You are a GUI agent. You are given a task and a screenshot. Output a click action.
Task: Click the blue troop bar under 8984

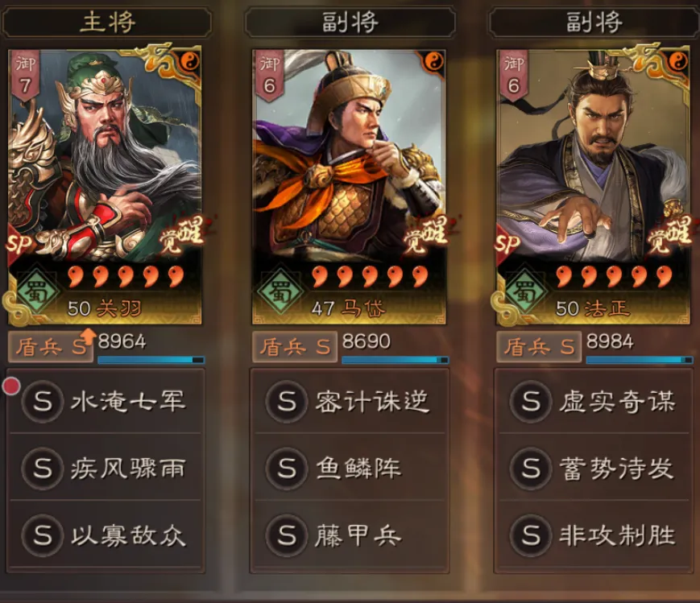pos(640,360)
